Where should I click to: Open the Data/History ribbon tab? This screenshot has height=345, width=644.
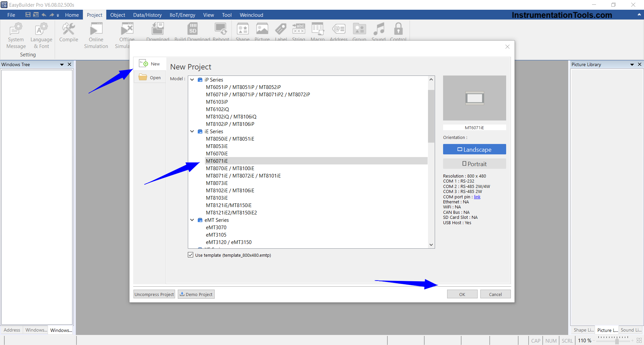147,15
